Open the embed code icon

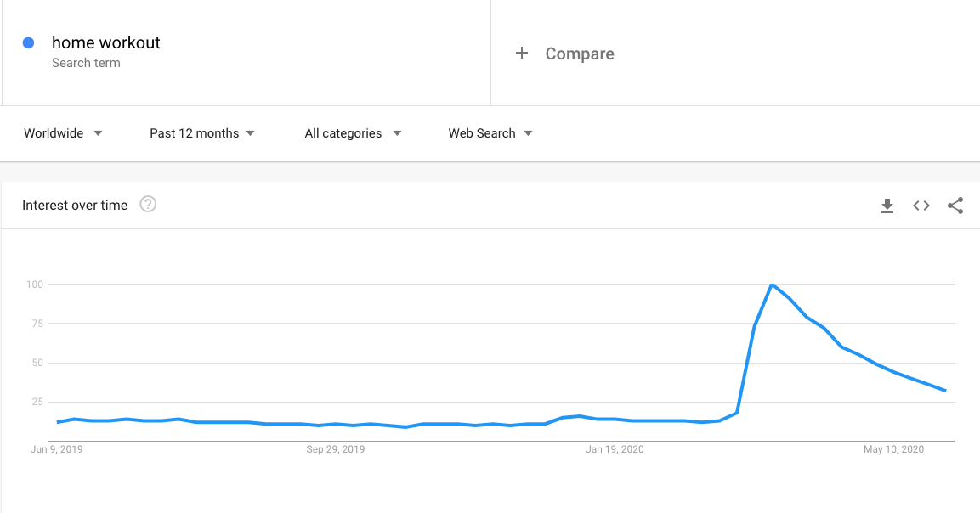[x=921, y=206]
